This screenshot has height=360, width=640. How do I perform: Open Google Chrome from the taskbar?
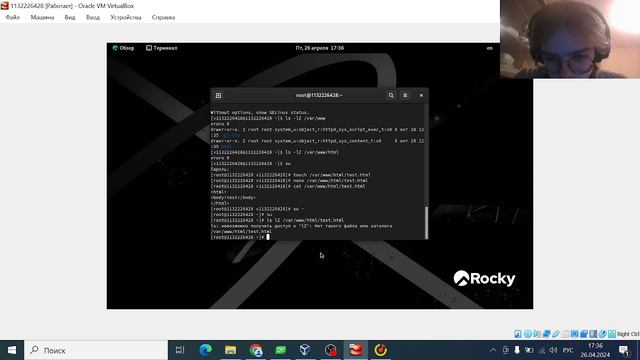(x=256, y=350)
